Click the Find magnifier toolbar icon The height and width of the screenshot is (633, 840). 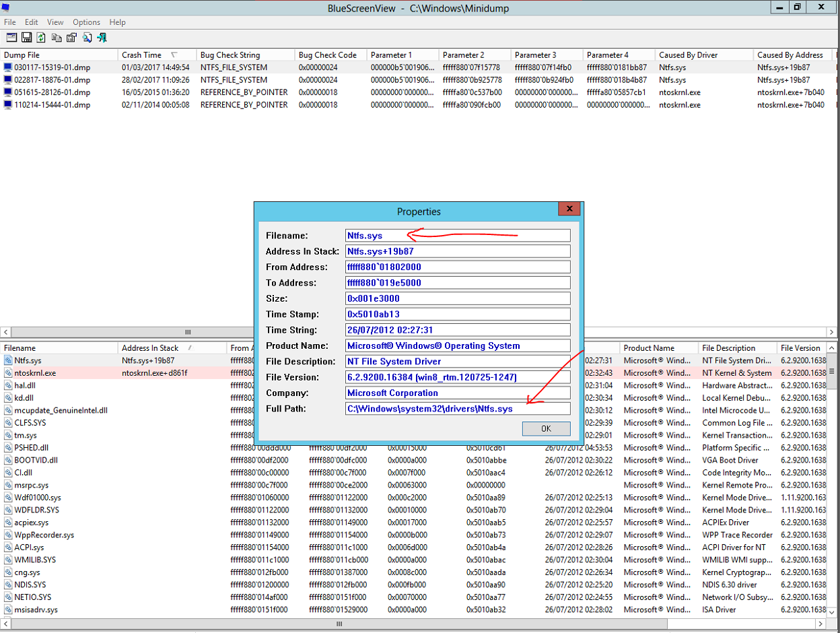coord(87,38)
